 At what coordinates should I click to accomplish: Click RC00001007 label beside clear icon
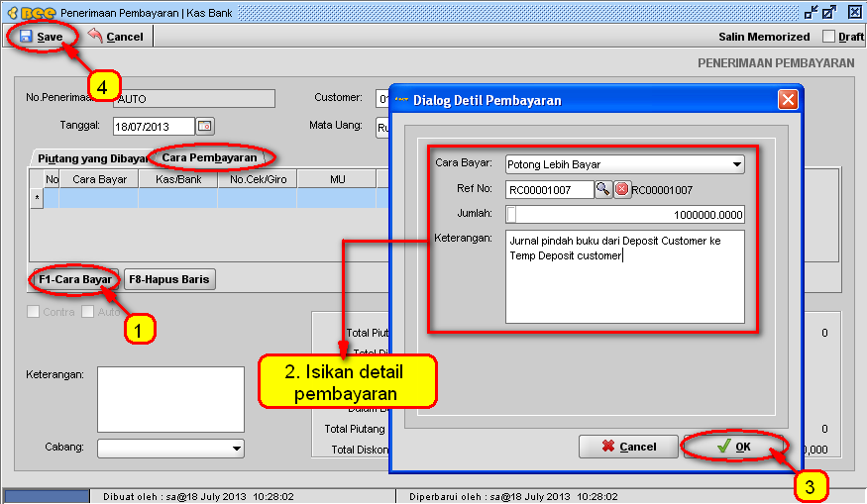pos(662,190)
